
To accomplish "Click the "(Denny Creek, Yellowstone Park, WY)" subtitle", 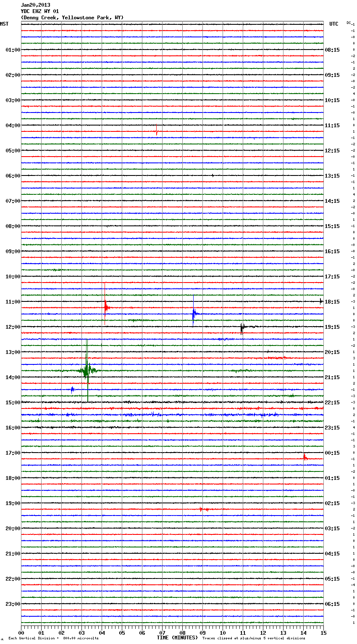I will click(x=72, y=18).
